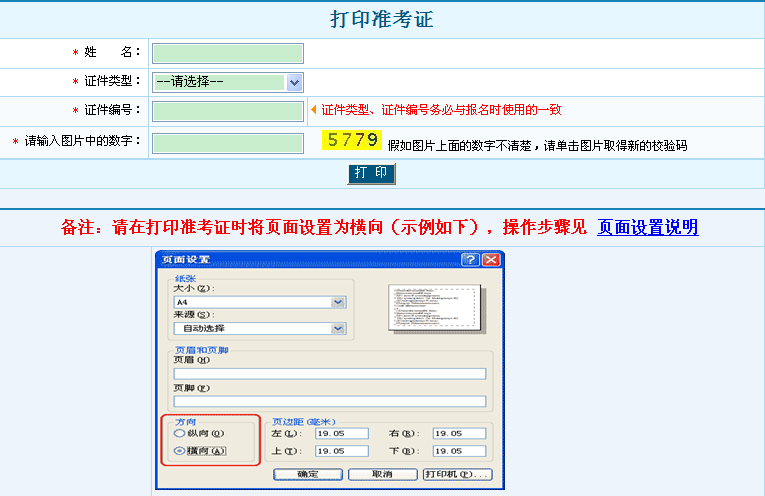765x496 pixels.
Task: Click the 5779 captcha image to refresh
Action: click(x=352, y=140)
